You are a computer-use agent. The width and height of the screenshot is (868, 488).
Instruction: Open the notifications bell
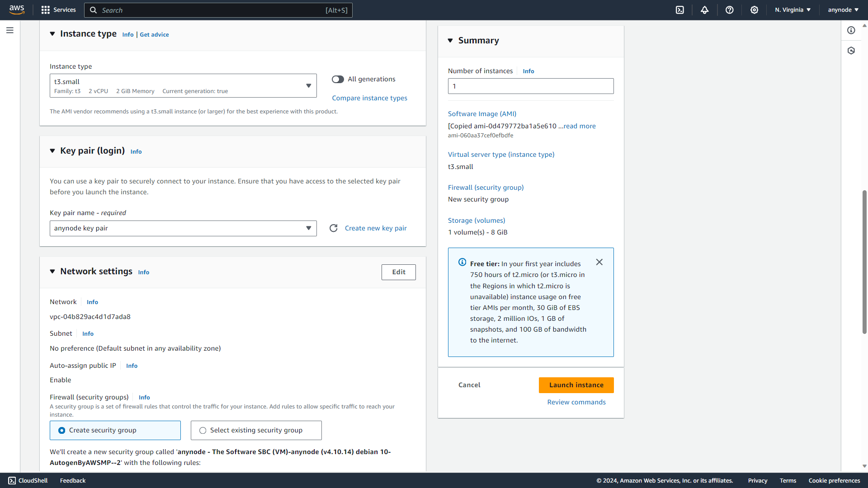coord(705,9)
